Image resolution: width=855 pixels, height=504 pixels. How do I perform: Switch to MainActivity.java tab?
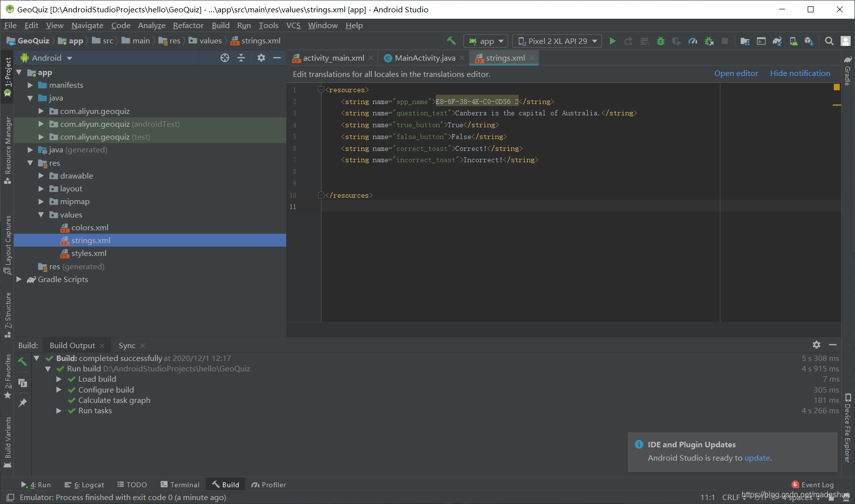[x=425, y=58]
